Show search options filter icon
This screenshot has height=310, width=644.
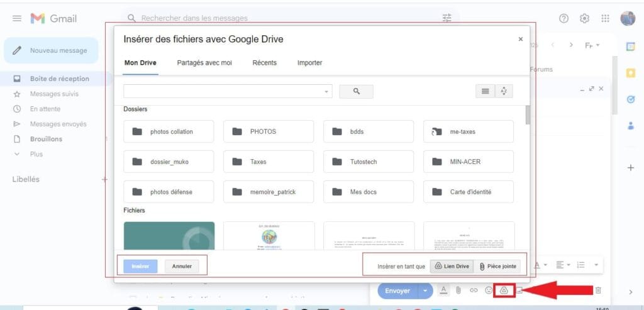[x=447, y=18]
